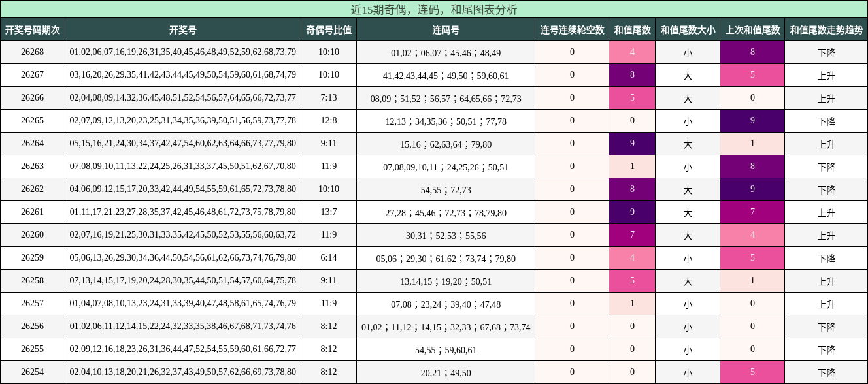Select issue number 26268
Viewport: 868px width, 384px height.
point(33,52)
